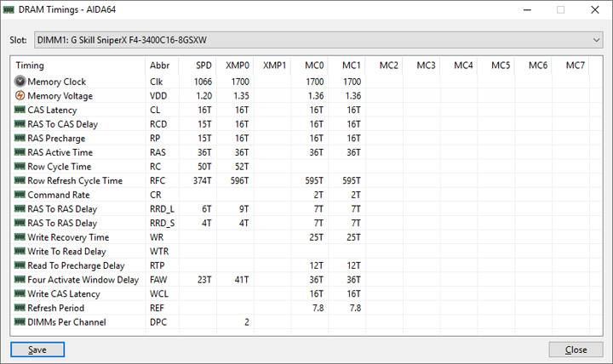Screen dimensions: 613x364
Task: Click the AIDA64 title bar app icon
Action: point(9,9)
